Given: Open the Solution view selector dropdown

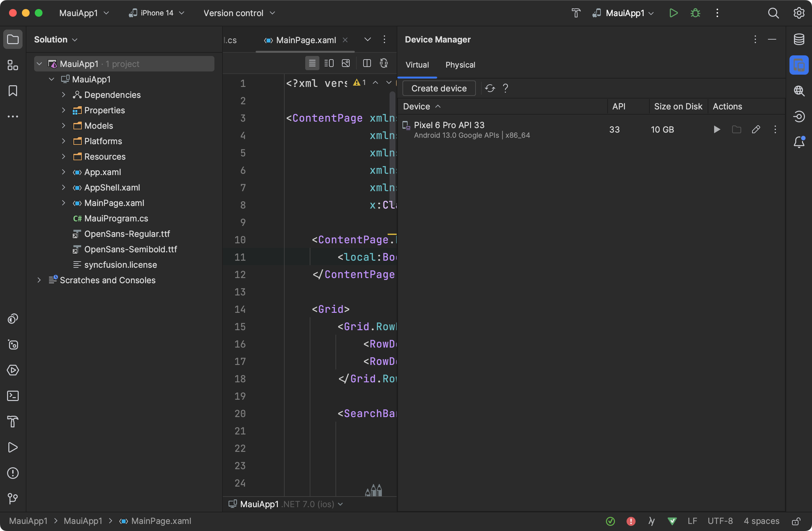Looking at the screenshot, I should point(56,40).
